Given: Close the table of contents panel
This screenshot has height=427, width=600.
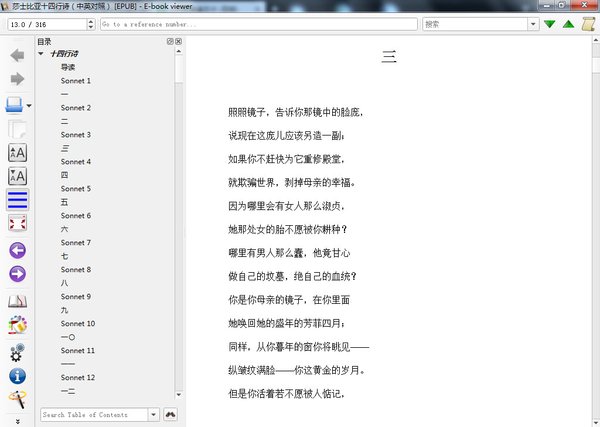Looking at the screenshot, I should (x=178, y=41).
